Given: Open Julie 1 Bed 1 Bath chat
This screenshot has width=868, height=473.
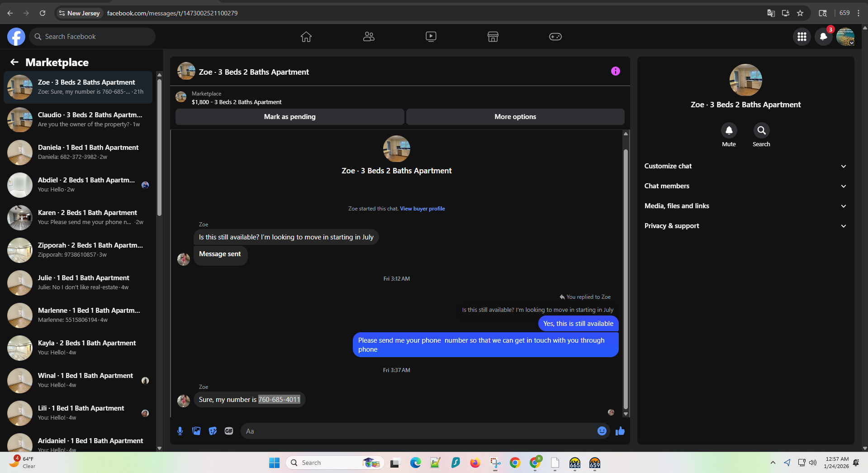Looking at the screenshot, I should pyautogui.click(x=78, y=282).
